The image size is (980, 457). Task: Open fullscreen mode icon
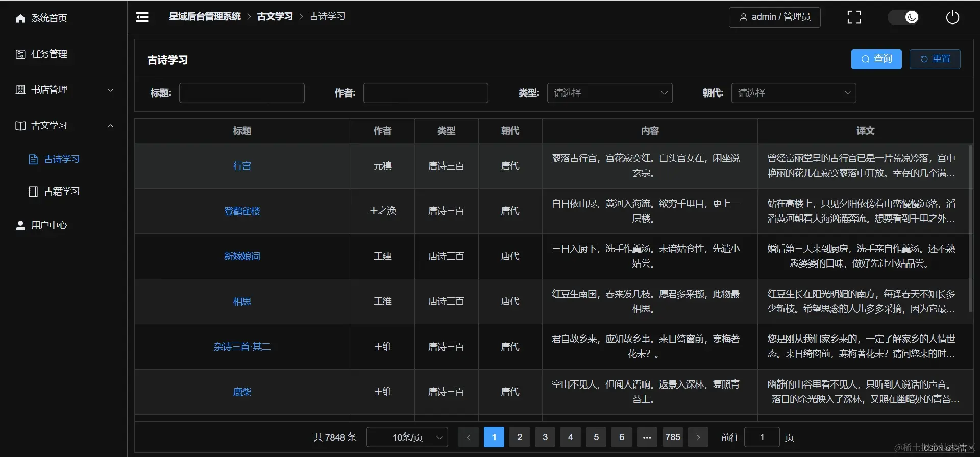pos(854,17)
